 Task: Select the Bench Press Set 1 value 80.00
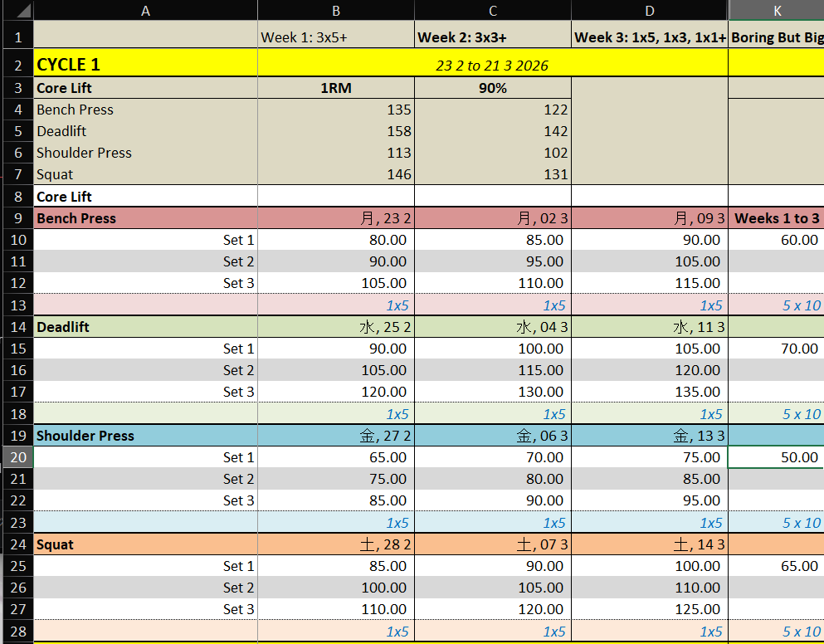336,240
